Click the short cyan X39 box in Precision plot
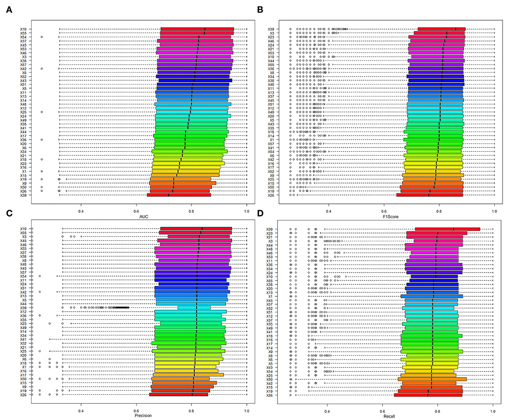 (194, 308)
